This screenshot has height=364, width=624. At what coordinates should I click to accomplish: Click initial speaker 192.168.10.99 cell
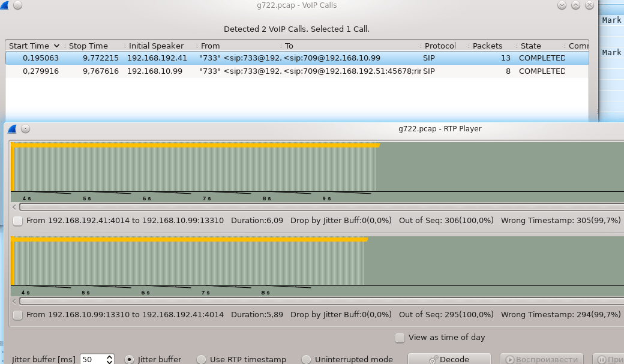[x=155, y=71]
